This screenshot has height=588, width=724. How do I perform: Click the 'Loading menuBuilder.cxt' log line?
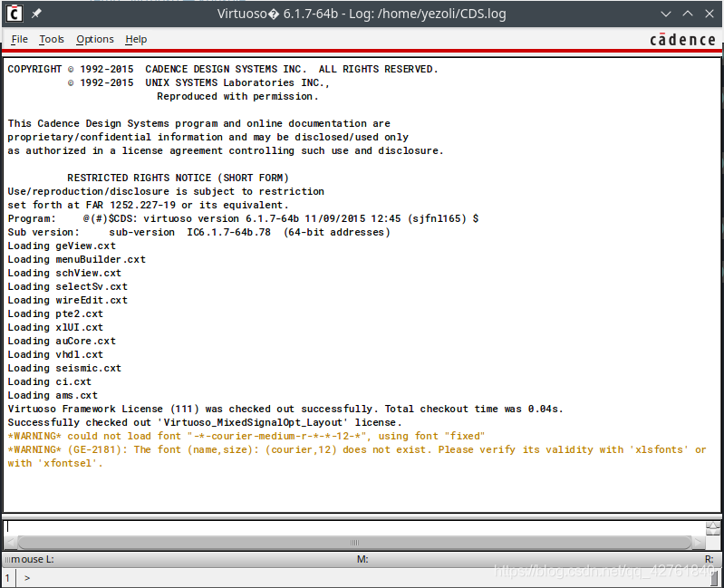(77, 259)
